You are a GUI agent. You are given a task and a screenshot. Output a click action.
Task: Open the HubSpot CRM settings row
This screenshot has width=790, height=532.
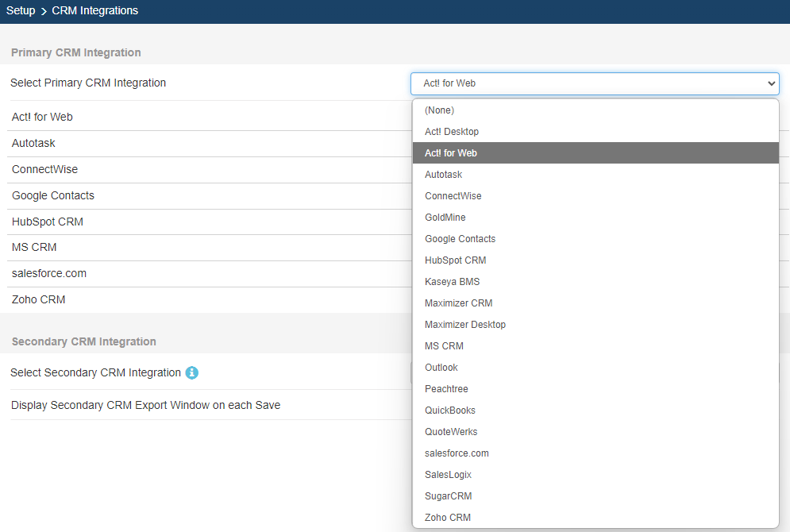210,222
